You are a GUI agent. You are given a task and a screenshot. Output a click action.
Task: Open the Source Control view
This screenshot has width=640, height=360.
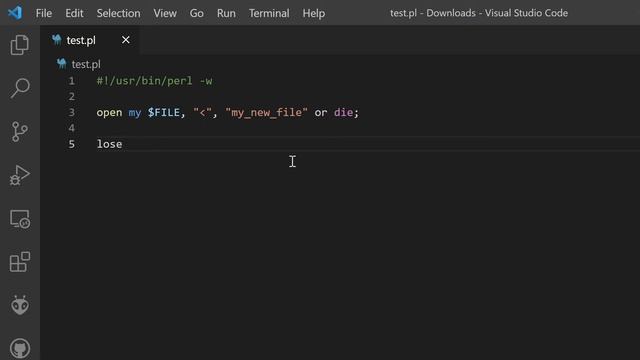(x=20, y=132)
